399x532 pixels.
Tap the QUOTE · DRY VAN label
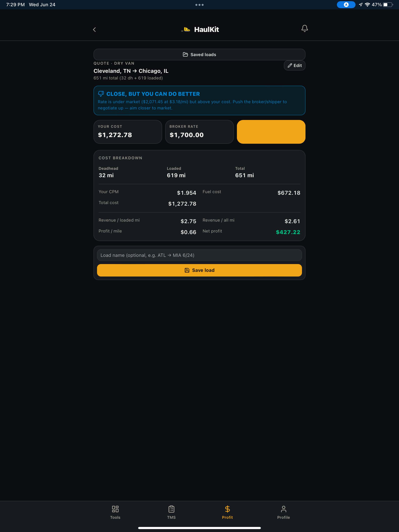[114, 63]
